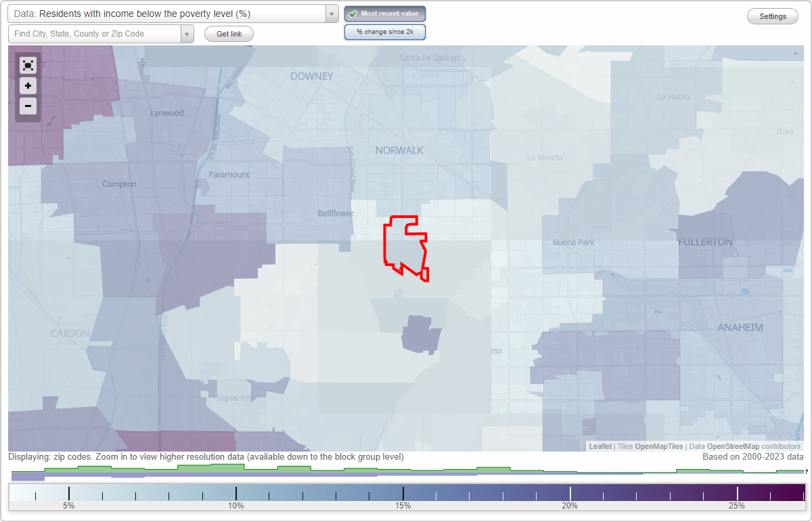Toggle the "Most recent value" display
Screen dimensions: 812x522
coord(384,13)
